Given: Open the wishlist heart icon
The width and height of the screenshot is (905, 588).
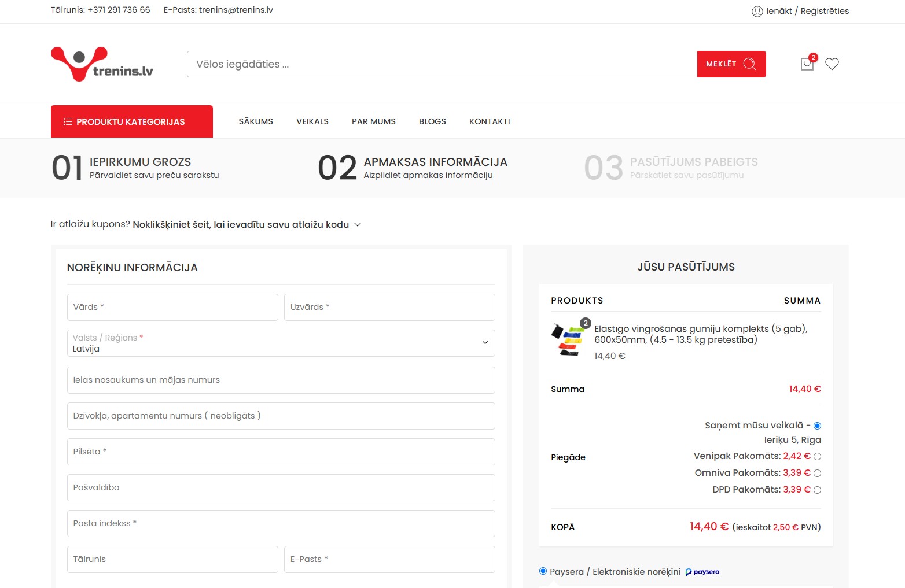Looking at the screenshot, I should [832, 64].
